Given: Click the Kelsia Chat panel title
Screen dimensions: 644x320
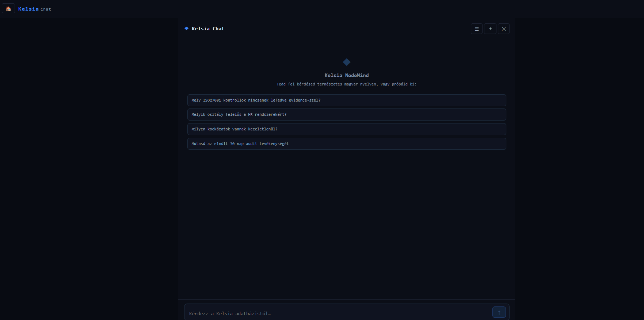Looking at the screenshot, I should 208,28.
